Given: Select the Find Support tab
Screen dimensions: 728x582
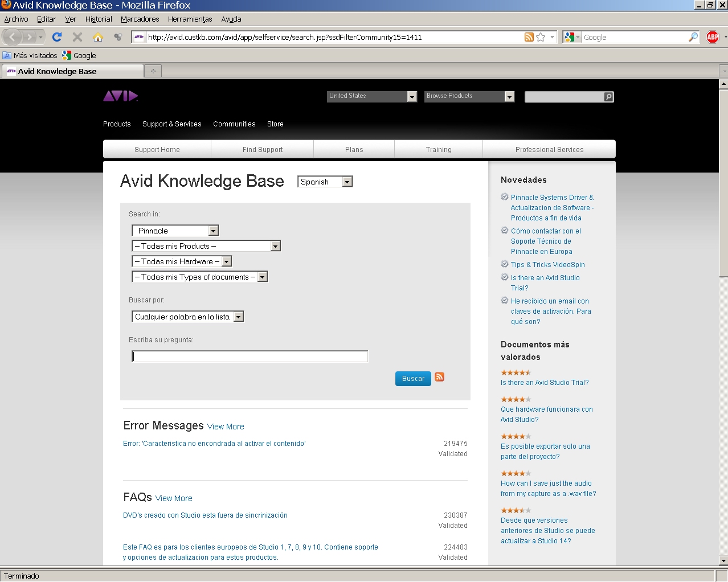Looking at the screenshot, I should [262, 150].
